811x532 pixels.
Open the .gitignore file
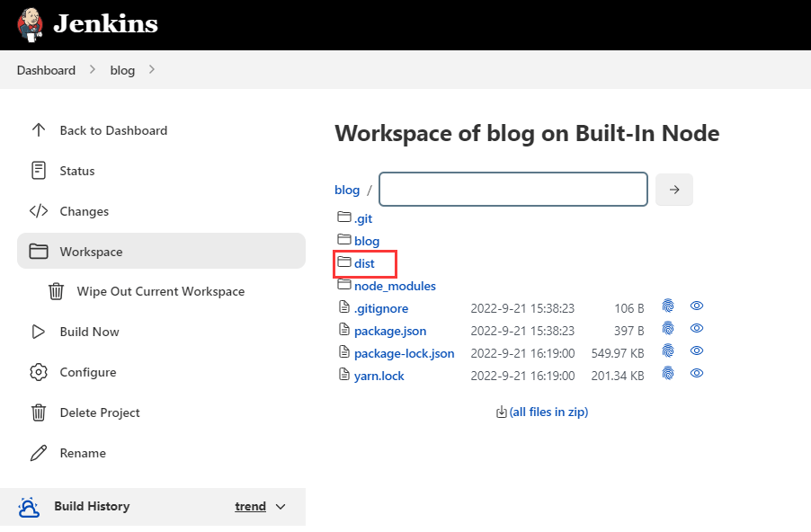click(x=381, y=308)
